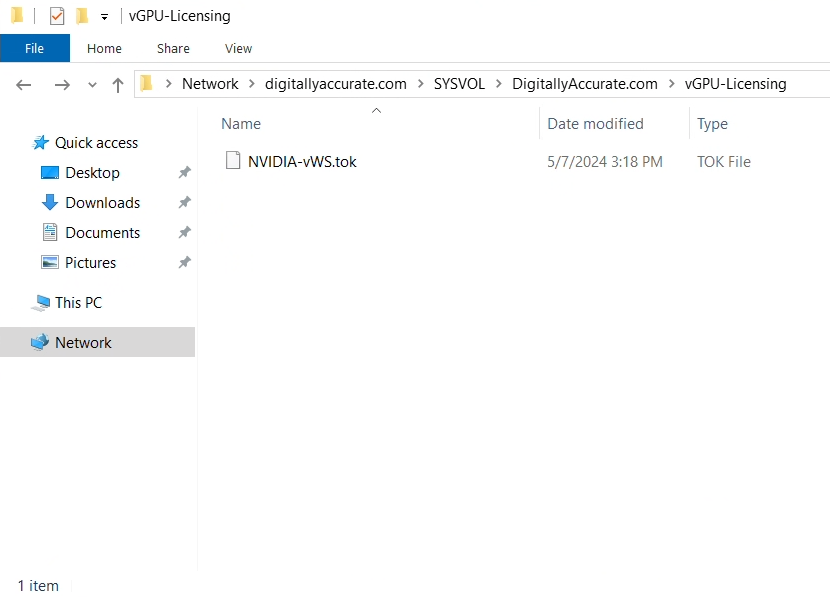Click the NVIDIA-vWS.tok file icon
Image resolution: width=830 pixels, height=597 pixels.
233,160
